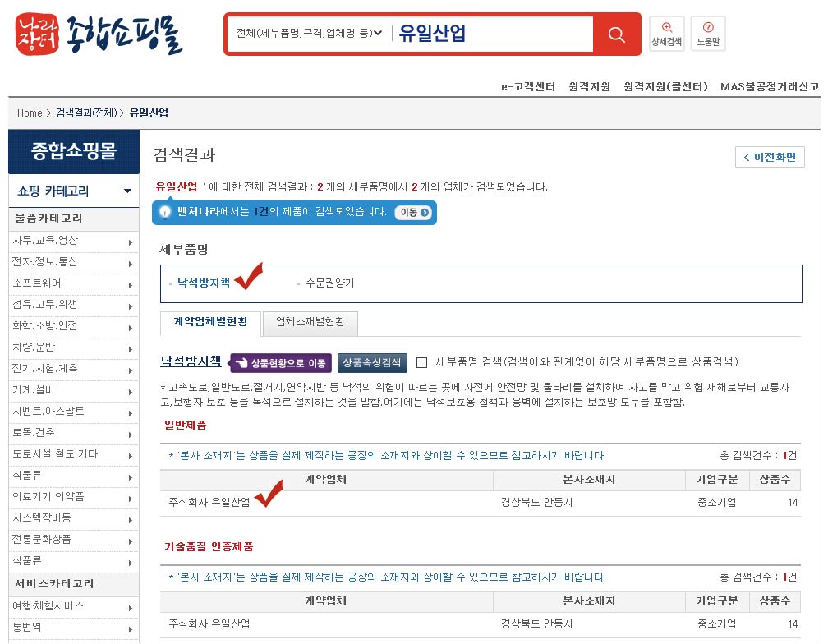Click the 검색결과 page heading
The width and height of the screenshot is (828, 644).
click(184, 154)
